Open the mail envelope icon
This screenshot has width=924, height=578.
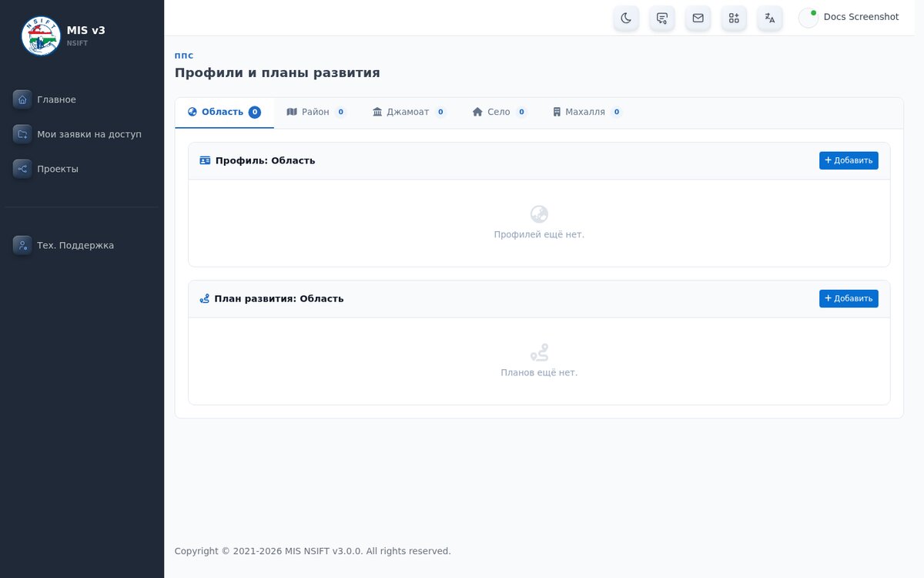click(698, 18)
